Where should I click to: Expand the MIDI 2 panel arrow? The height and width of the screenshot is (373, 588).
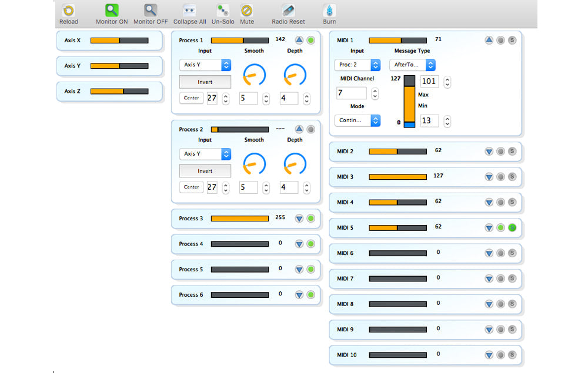[x=489, y=152]
